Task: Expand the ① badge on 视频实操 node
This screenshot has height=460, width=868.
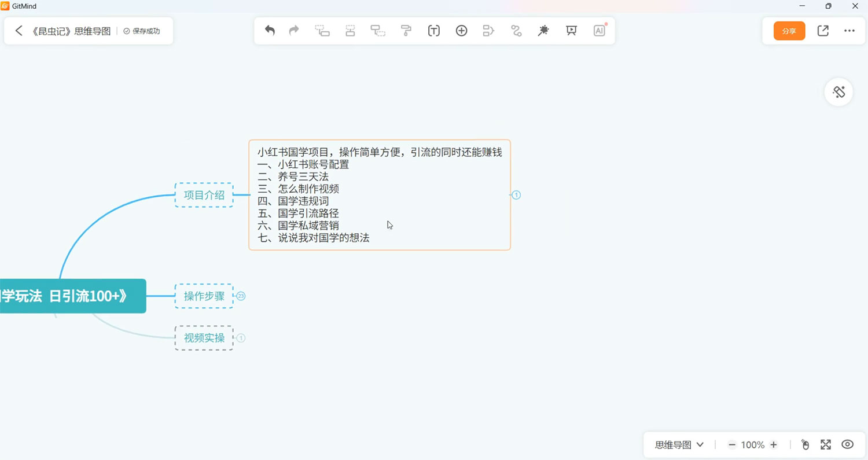Action: pos(241,338)
